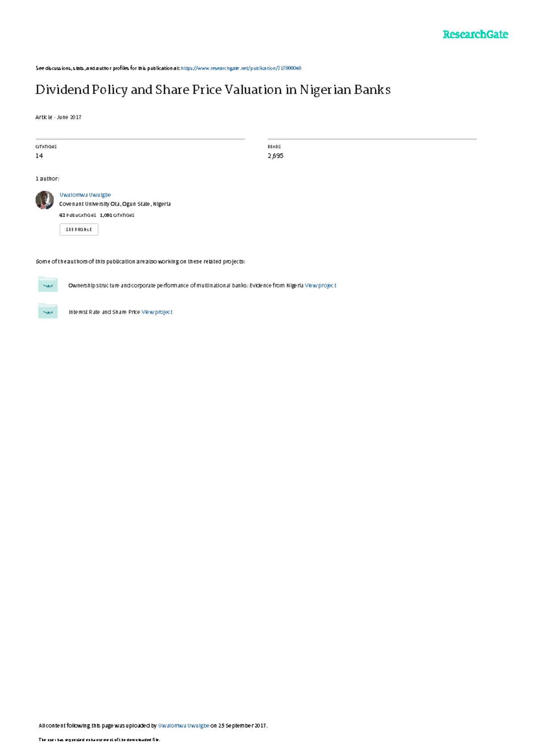Click the Ownership structure project title text
535x756 pixels.
coord(186,286)
